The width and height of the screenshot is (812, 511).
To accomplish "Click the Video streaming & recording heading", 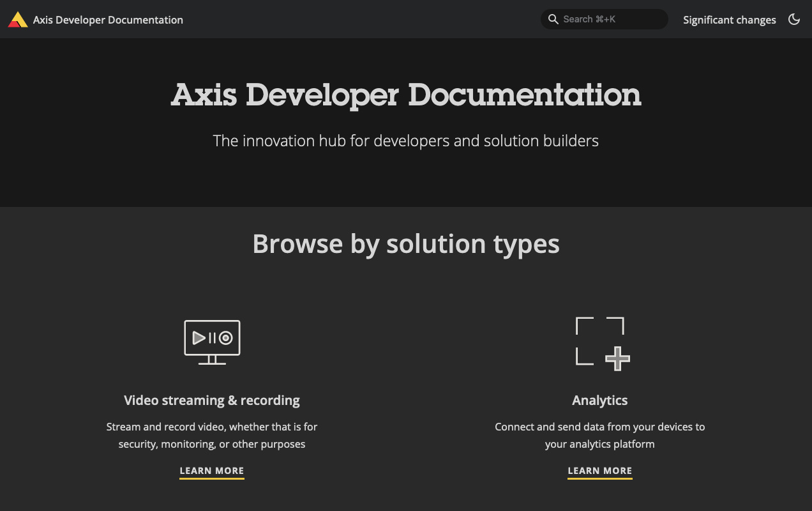I will (x=212, y=400).
